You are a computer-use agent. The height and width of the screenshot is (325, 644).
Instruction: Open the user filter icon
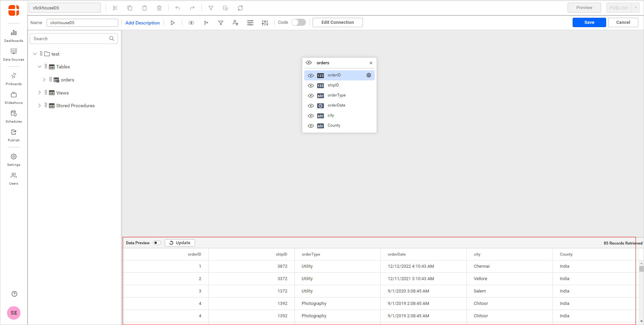236,23
